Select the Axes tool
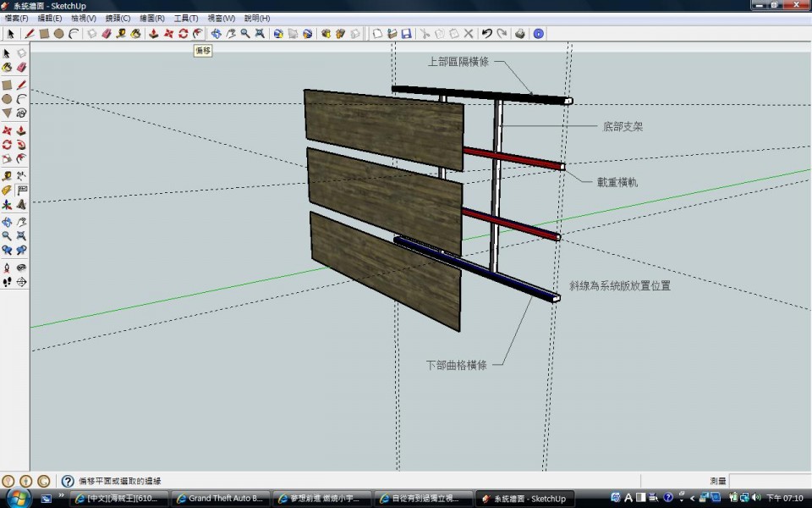 [x=7, y=204]
